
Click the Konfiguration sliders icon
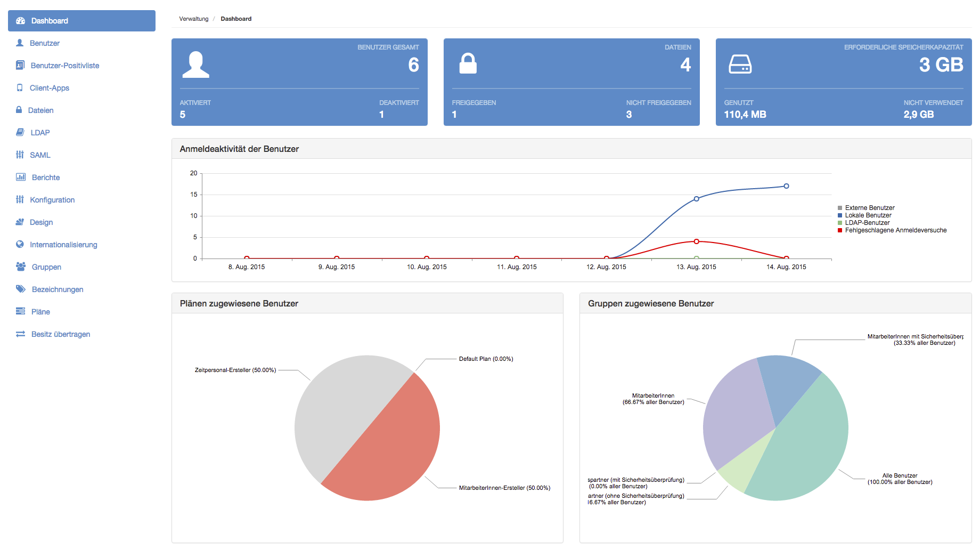20,199
